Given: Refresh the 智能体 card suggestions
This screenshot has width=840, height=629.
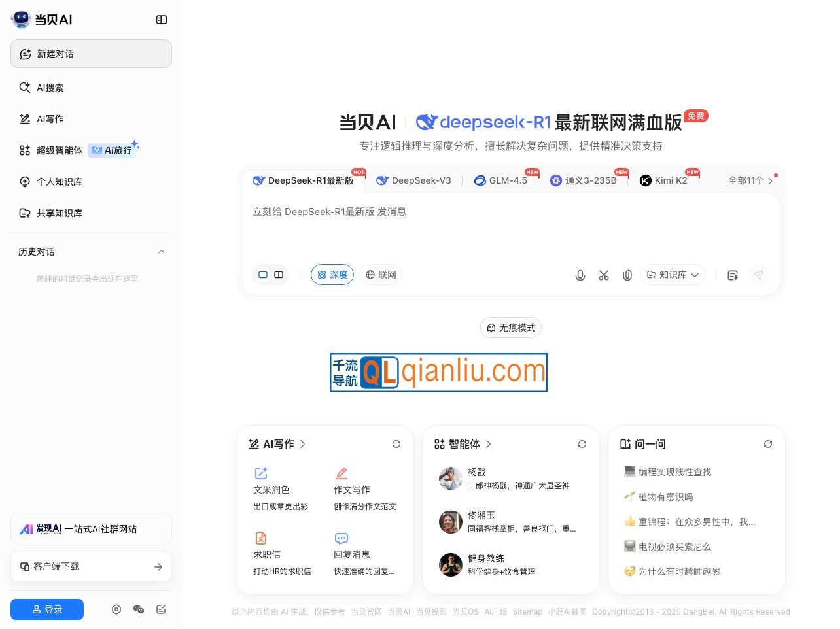Looking at the screenshot, I should tap(582, 444).
